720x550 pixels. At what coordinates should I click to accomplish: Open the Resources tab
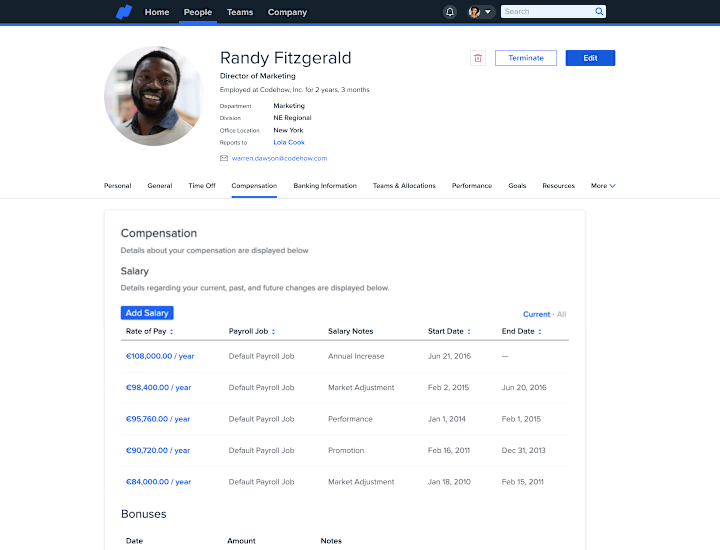pos(558,186)
